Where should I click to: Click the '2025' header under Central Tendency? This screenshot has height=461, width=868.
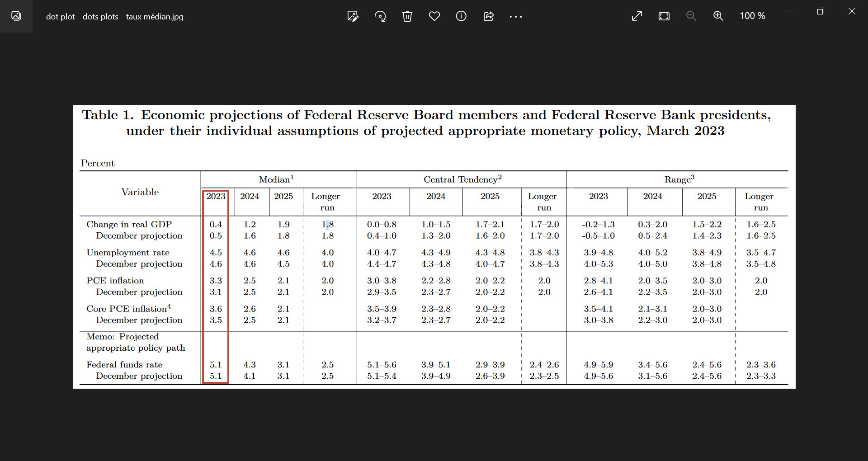tap(490, 196)
